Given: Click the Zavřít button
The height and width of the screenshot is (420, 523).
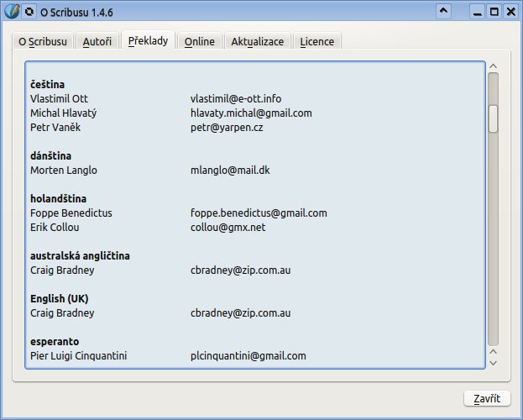Looking at the screenshot, I should [x=487, y=398].
